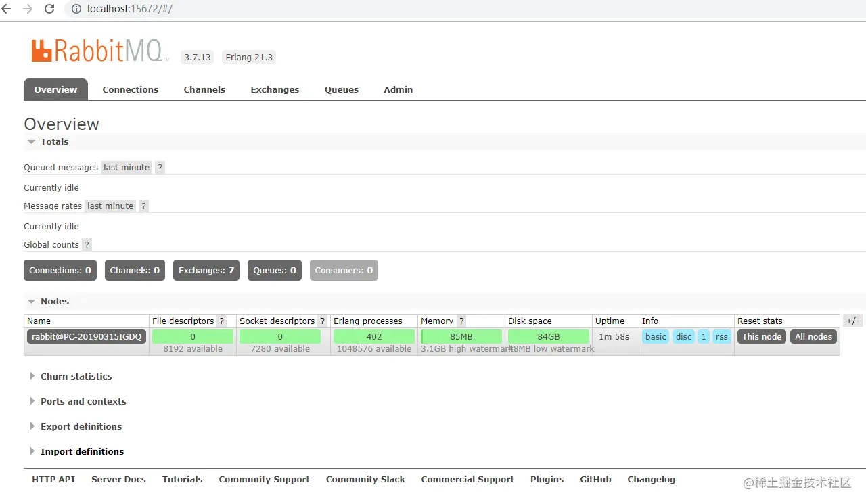Click the basic info tag

pyautogui.click(x=656, y=337)
